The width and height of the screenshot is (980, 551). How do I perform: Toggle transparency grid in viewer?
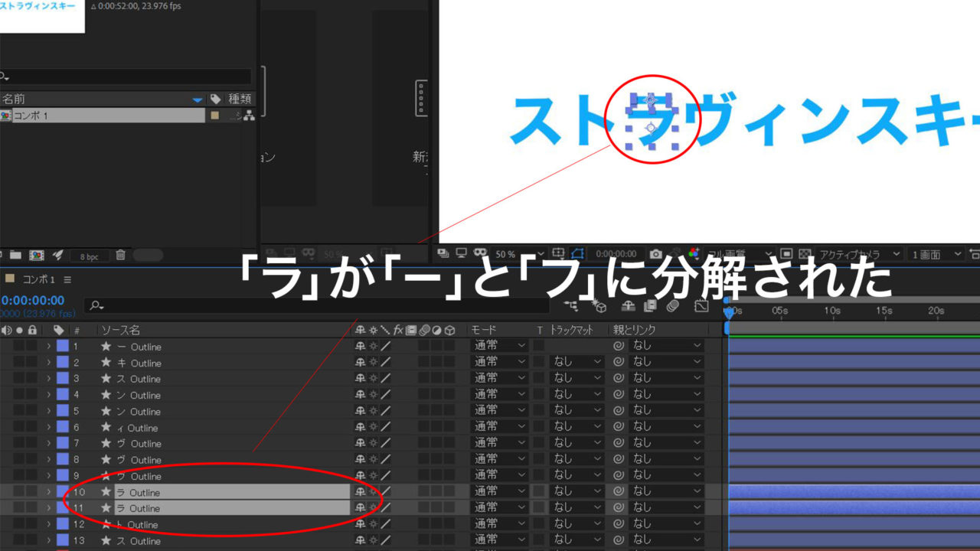[x=805, y=253]
